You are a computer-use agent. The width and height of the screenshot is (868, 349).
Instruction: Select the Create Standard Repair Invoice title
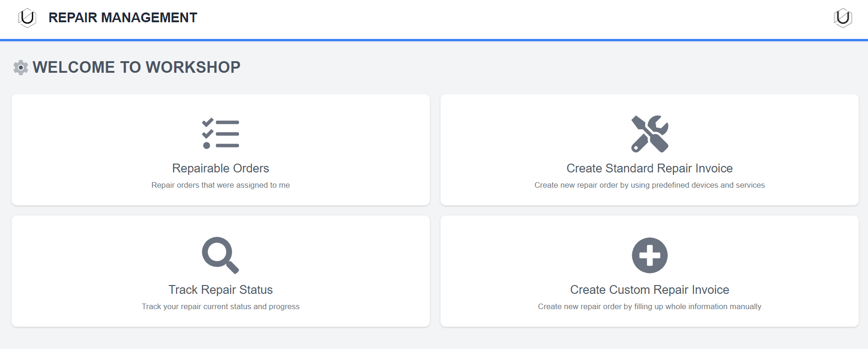pyautogui.click(x=649, y=168)
